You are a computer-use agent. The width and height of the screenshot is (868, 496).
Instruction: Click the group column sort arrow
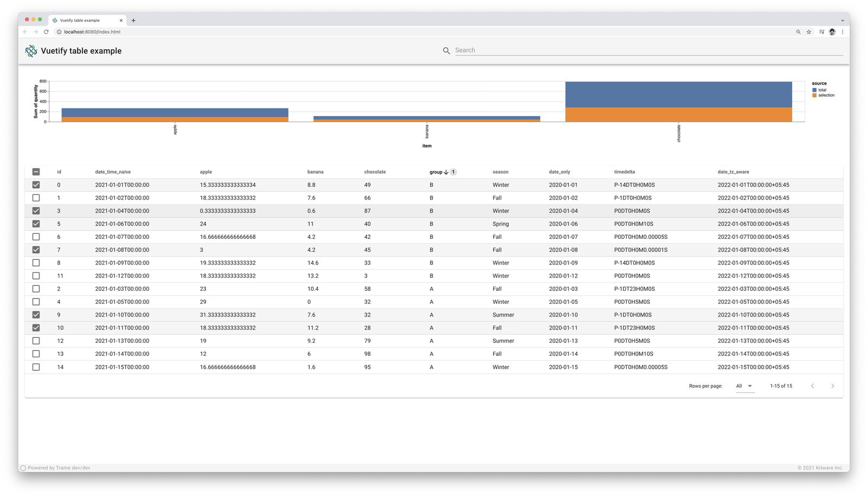click(446, 172)
